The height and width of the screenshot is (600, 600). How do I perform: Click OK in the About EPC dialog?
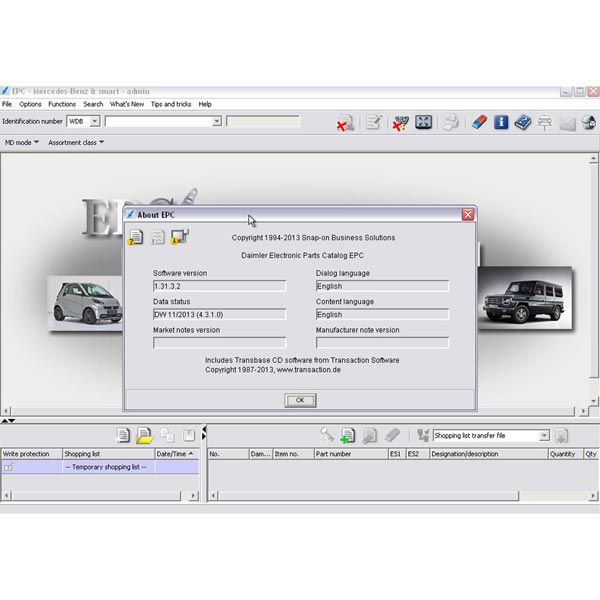[x=300, y=400]
